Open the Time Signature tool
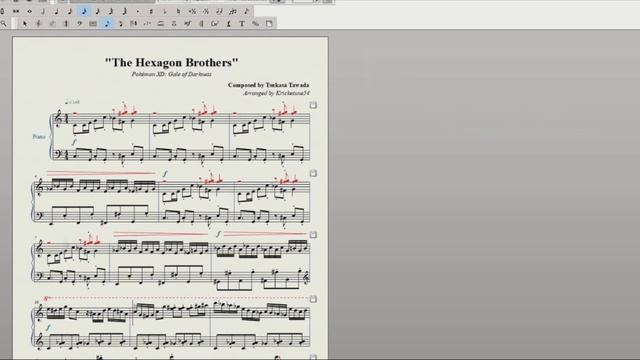This screenshot has height=360, width=640. (x=66, y=24)
